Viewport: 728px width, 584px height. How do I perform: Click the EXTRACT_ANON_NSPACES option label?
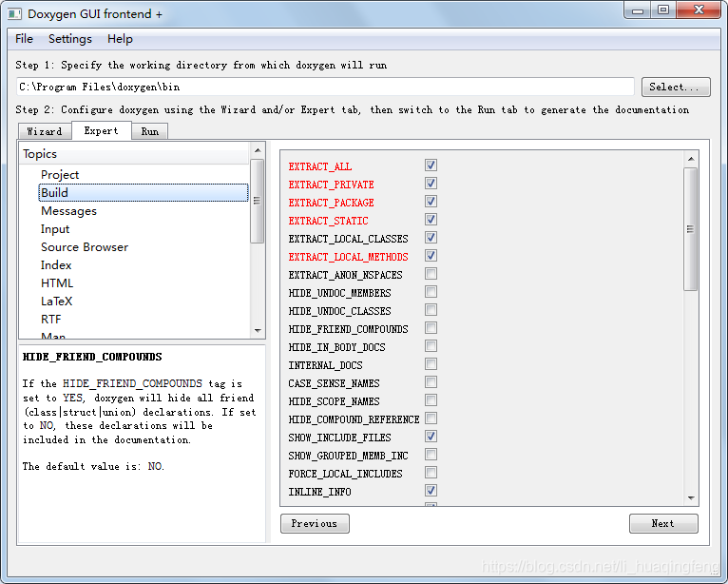[x=345, y=275]
